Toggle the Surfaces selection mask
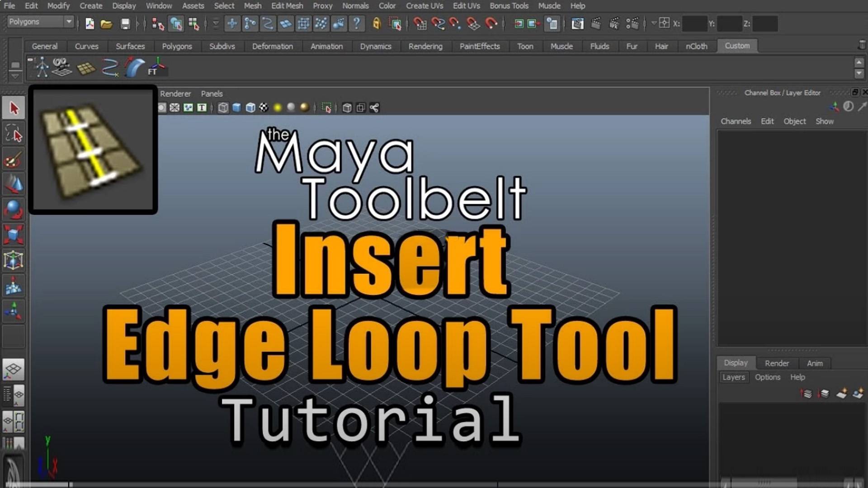Viewport: 868px width, 488px height. point(285,23)
